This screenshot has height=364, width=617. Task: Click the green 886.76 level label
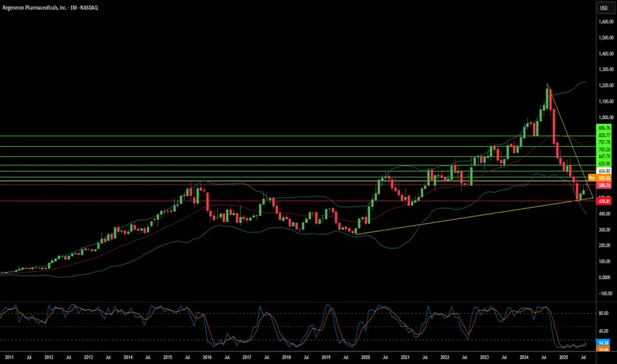604,128
